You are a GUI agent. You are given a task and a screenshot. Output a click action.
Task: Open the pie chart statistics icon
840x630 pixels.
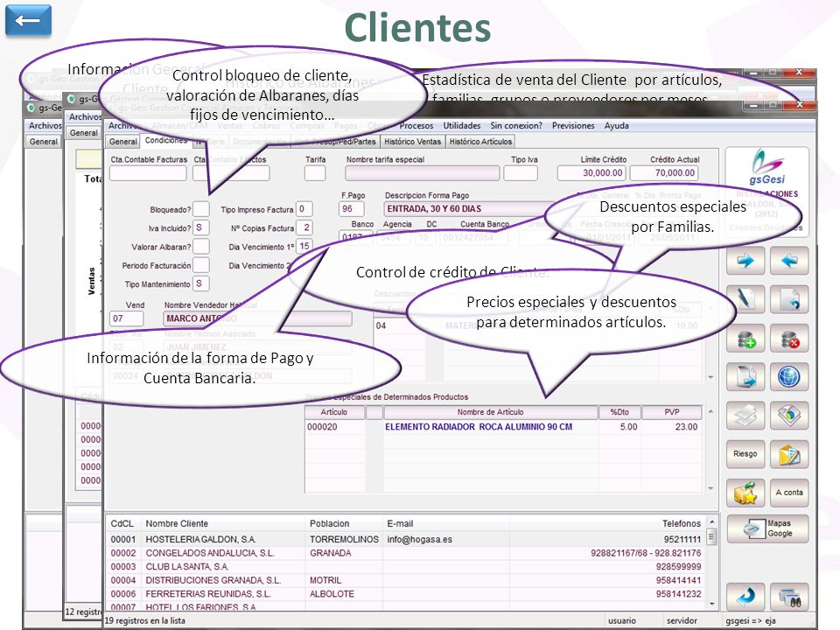point(789,415)
